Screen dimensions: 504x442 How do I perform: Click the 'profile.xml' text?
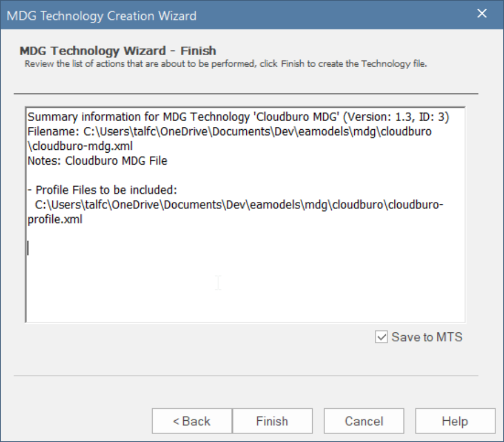pos(55,219)
